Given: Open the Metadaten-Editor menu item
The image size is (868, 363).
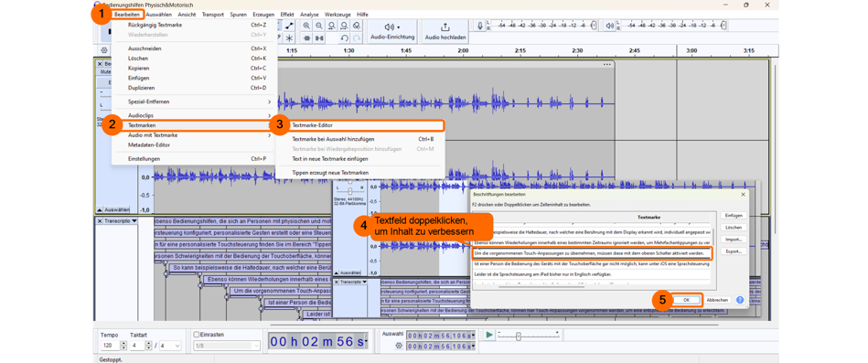Looking at the screenshot, I should pos(194,145).
